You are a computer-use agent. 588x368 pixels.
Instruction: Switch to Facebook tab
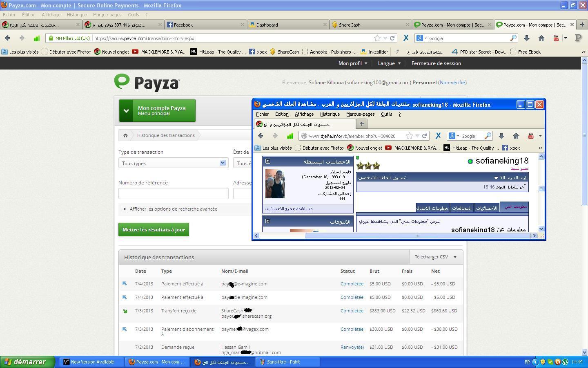(x=205, y=25)
